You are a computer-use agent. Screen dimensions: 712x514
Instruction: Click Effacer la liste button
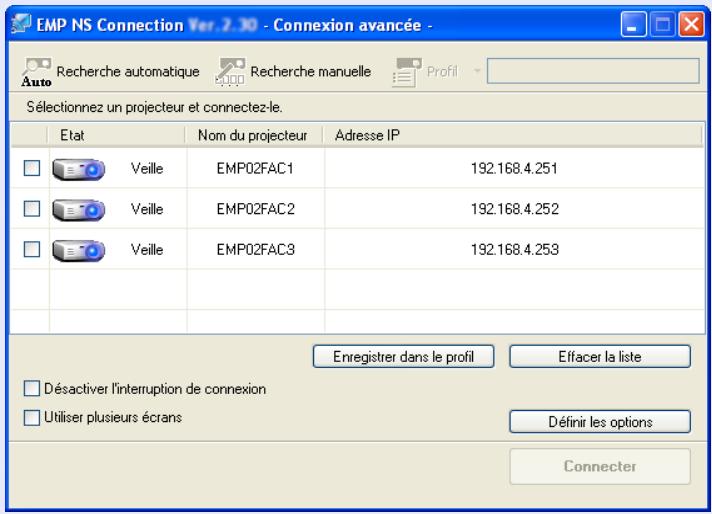pyautogui.click(x=600, y=356)
